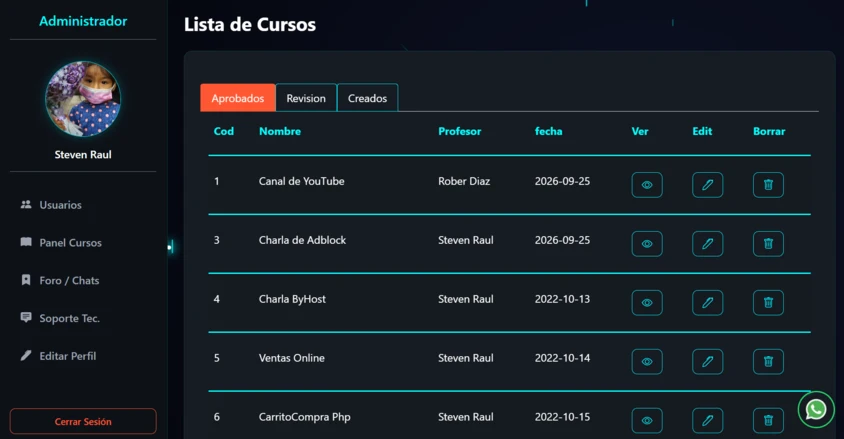Select the course name Ventas Online
Viewport: 844px width, 439px height.
292,358
